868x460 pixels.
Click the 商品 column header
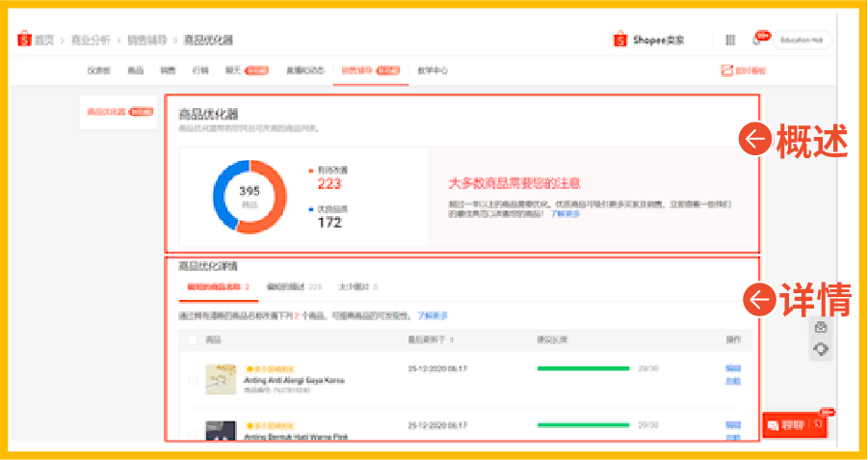(x=214, y=339)
